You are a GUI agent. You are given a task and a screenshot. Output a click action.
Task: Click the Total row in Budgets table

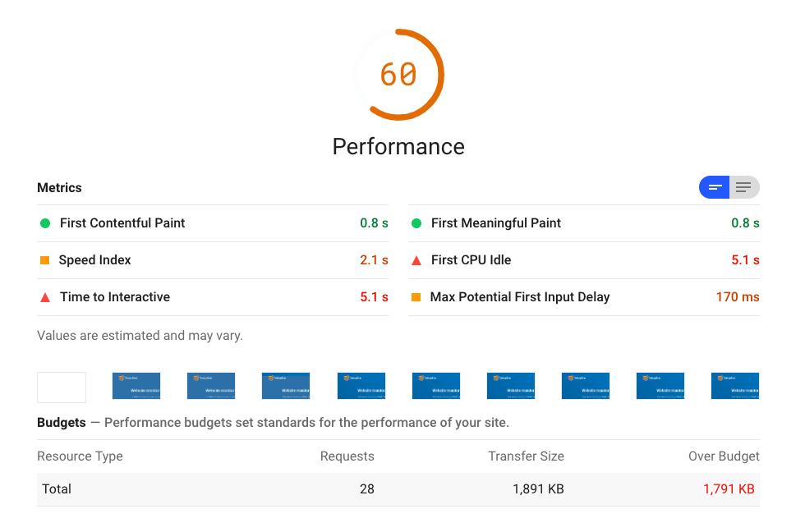point(398,489)
